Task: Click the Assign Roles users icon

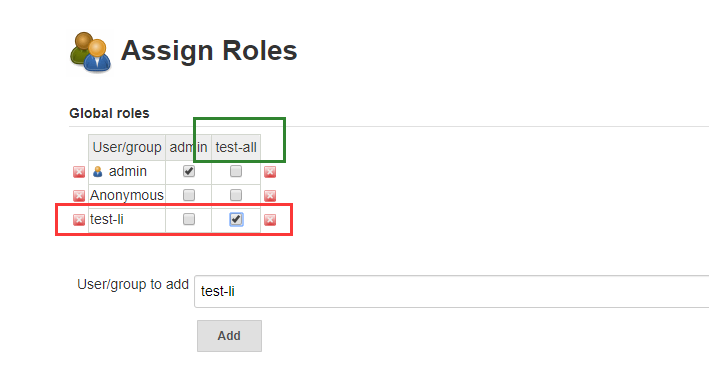Action: pyautogui.click(x=90, y=52)
